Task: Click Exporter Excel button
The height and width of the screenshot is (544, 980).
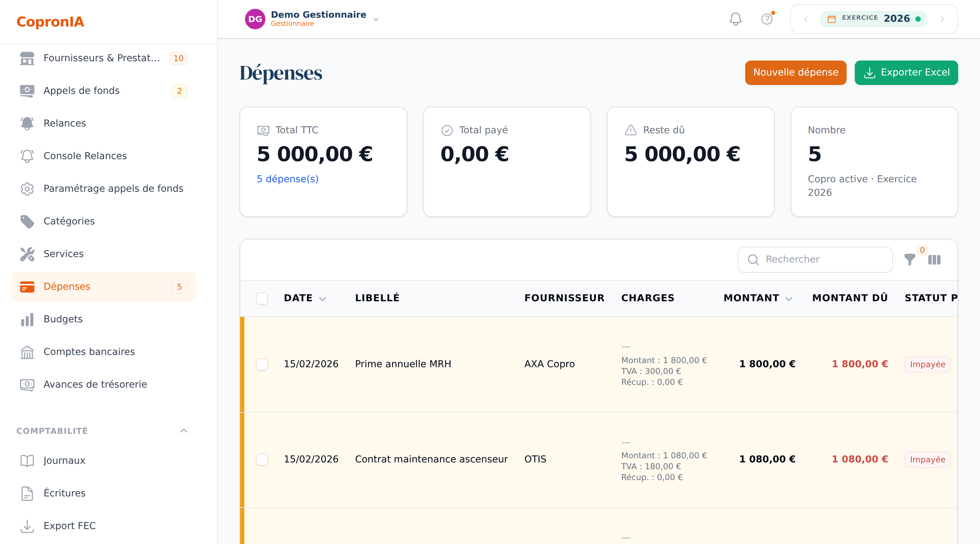Action: click(906, 73)
